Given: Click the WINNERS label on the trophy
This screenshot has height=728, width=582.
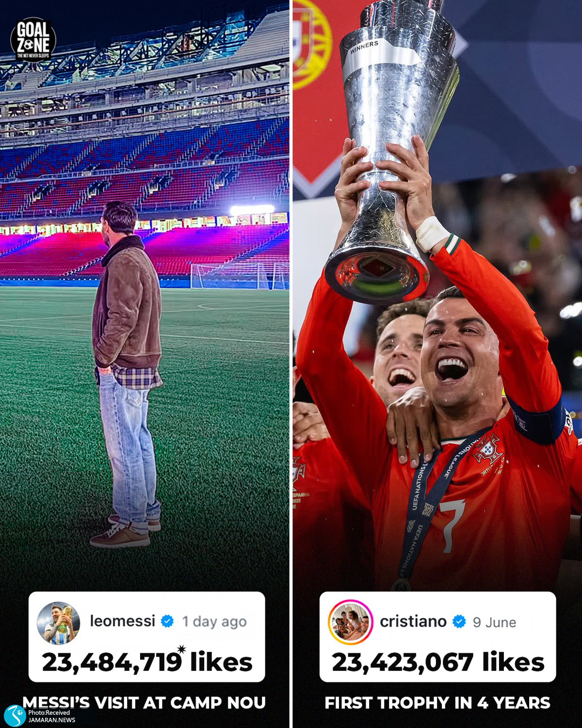Looking at the screenshot, I should pos(364,47).
